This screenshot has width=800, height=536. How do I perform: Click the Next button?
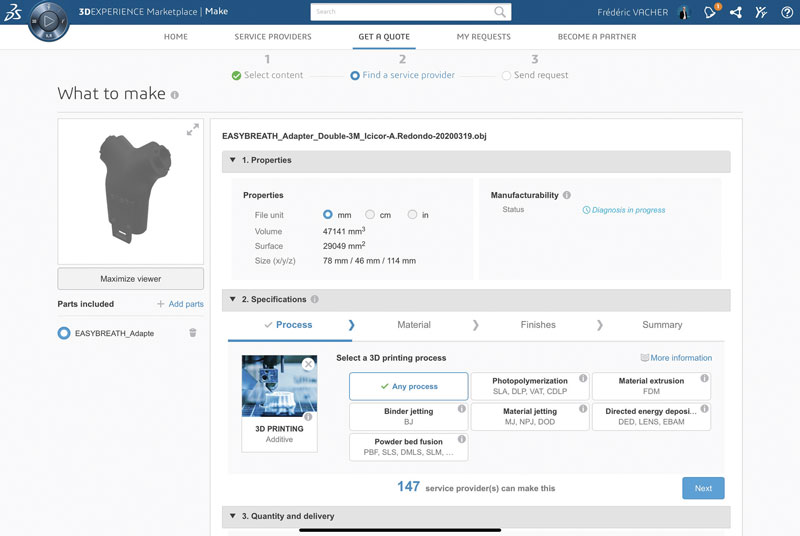703,488
